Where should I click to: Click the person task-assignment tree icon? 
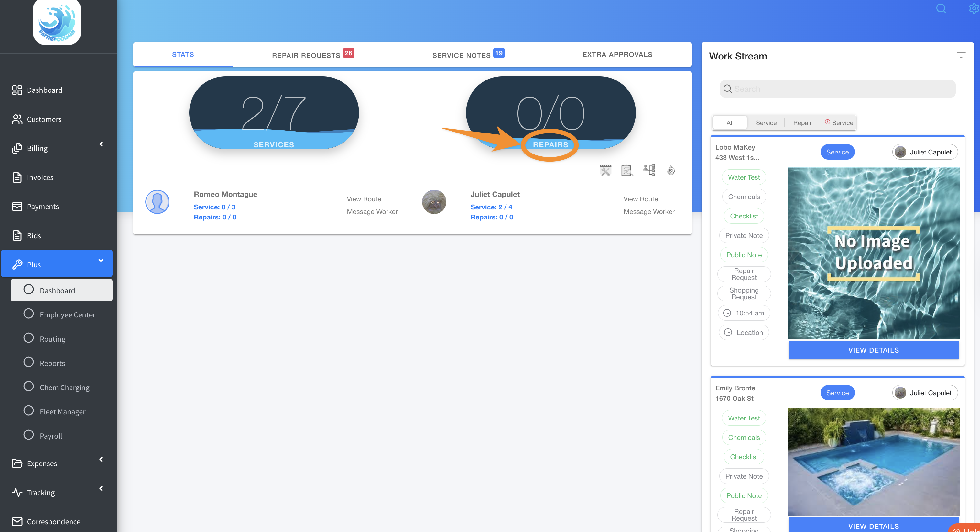coord(649,170)
